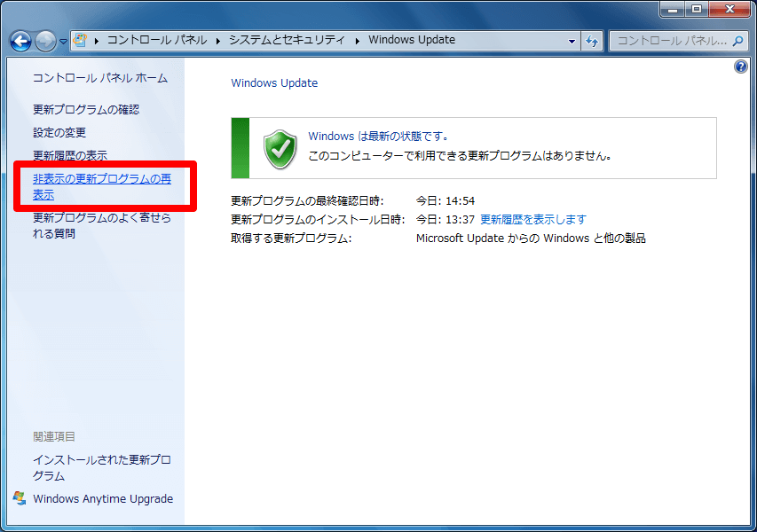
Task: Open インストールされた更新プログラム link
Action: pos(102,467)
